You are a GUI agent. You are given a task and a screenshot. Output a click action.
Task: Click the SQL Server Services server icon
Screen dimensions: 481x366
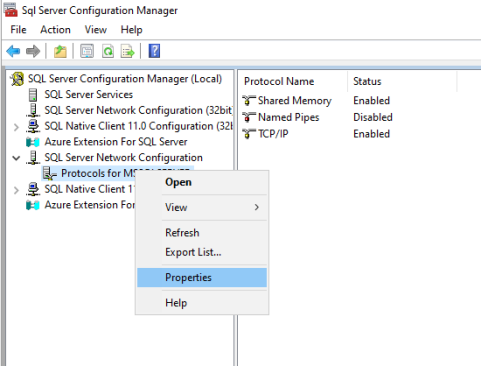33,95
